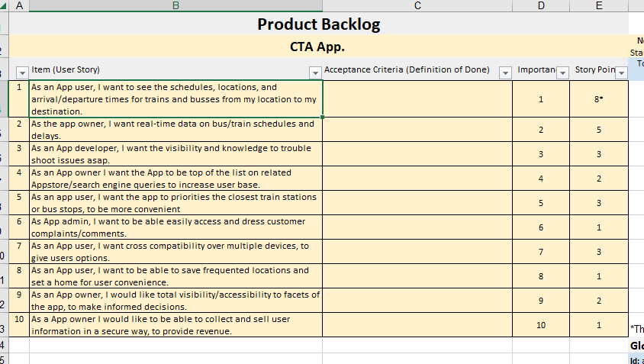The image size is (644, 364).
Task: Click item number 10 cell in column A
Action: (19, 324)
